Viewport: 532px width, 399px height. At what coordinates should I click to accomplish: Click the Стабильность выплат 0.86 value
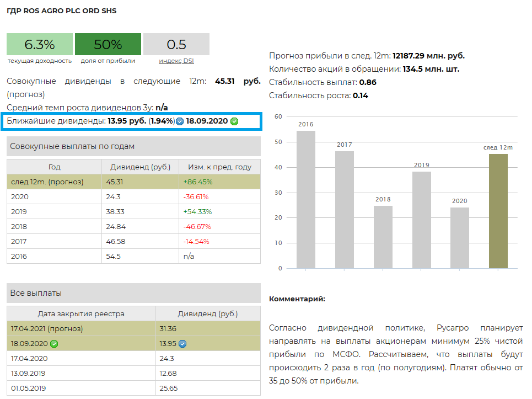pyautogui.click(x=368, y=82)
